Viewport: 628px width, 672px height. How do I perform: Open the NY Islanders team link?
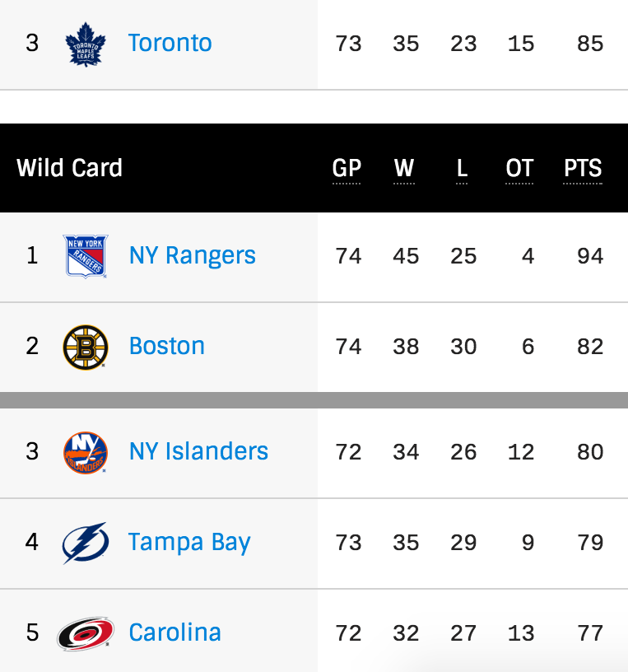(x=198, y=451)
